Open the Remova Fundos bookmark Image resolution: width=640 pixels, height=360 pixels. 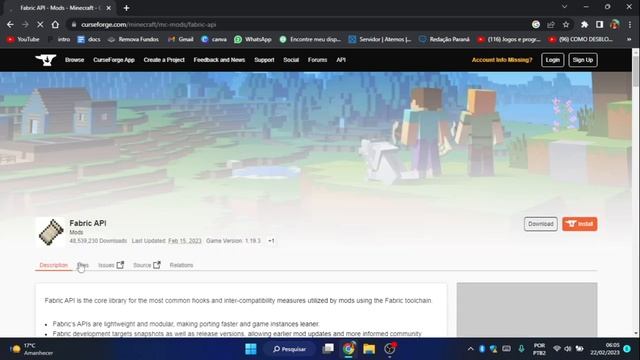click(133, 39)
